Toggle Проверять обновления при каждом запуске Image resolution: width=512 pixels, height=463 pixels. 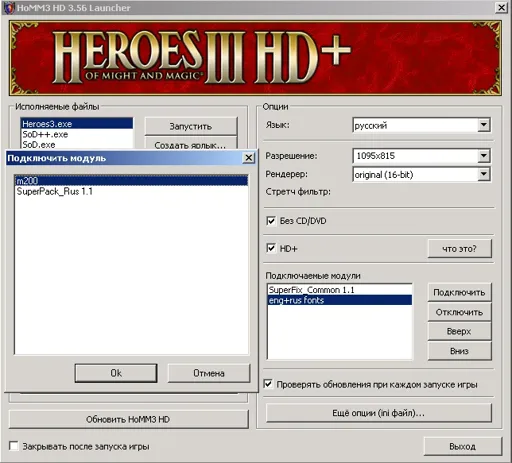268,384
